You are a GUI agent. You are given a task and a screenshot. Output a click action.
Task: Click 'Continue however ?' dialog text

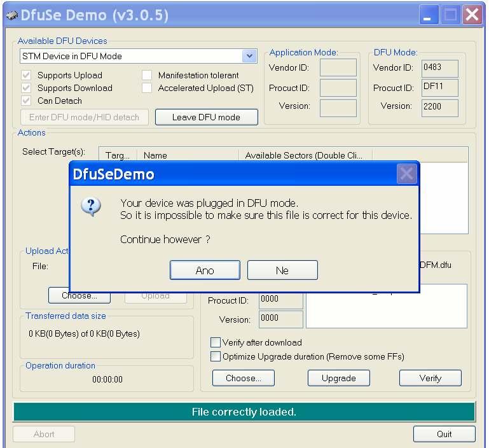[x=165, y=239]
